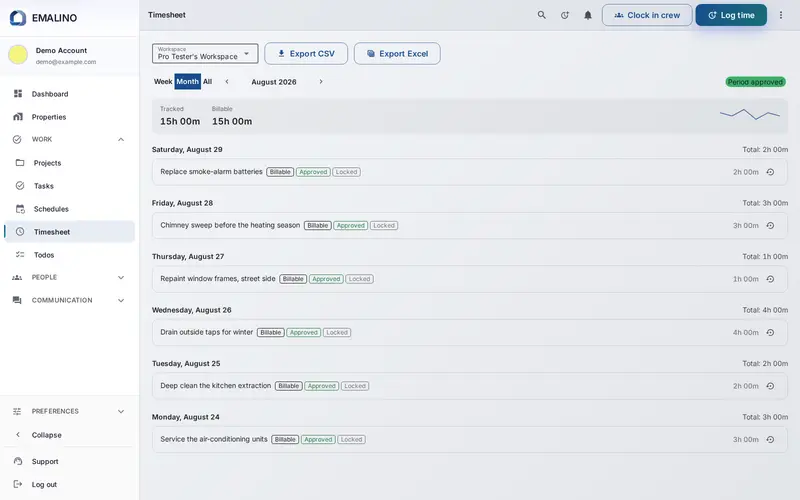Open Todos in the sidebar
The width and height of the screenshot is (800, 500).
tap(69, 255)
